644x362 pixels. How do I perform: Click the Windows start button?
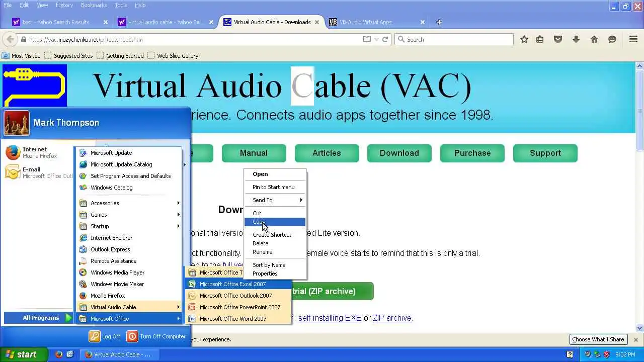click(24, 354)
